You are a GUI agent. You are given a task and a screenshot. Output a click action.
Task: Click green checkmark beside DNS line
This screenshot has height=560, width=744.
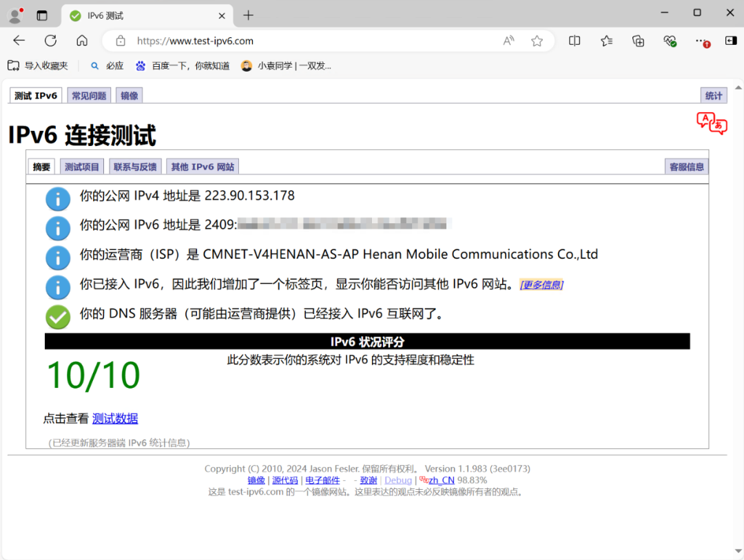click(58, 317)
